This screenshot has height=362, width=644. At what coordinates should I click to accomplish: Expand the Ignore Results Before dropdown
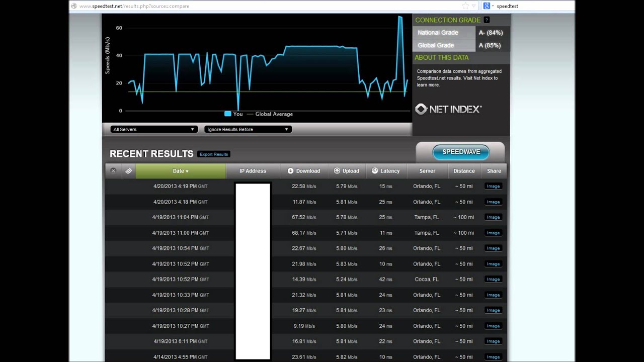[x=248, y=129]
